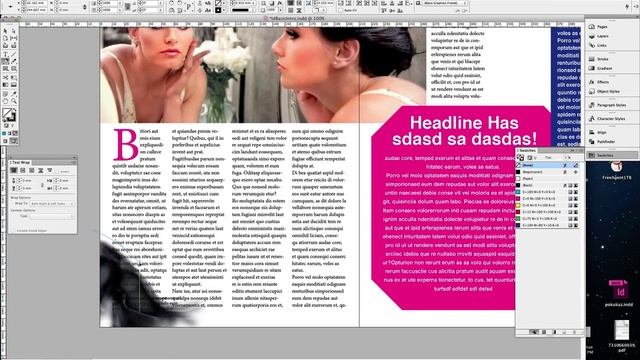Select the Zoom tool in the toolbox
The image size is (640, 360).
tap(13, 101)
